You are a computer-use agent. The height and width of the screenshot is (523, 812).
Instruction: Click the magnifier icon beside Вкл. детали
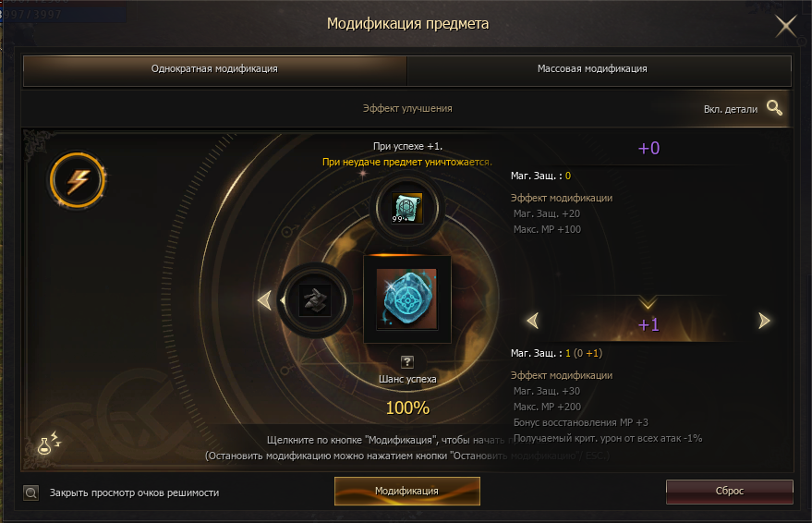[x=774, y=108]
